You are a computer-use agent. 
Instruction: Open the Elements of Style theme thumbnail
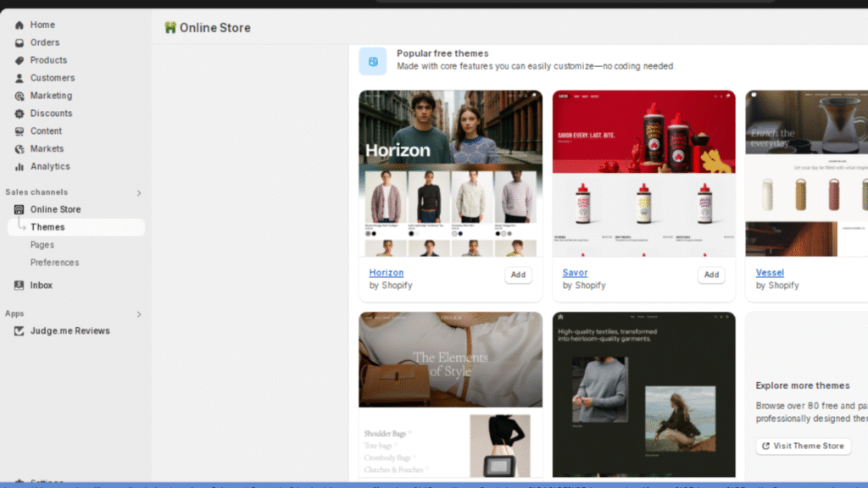tap(451, 395)
